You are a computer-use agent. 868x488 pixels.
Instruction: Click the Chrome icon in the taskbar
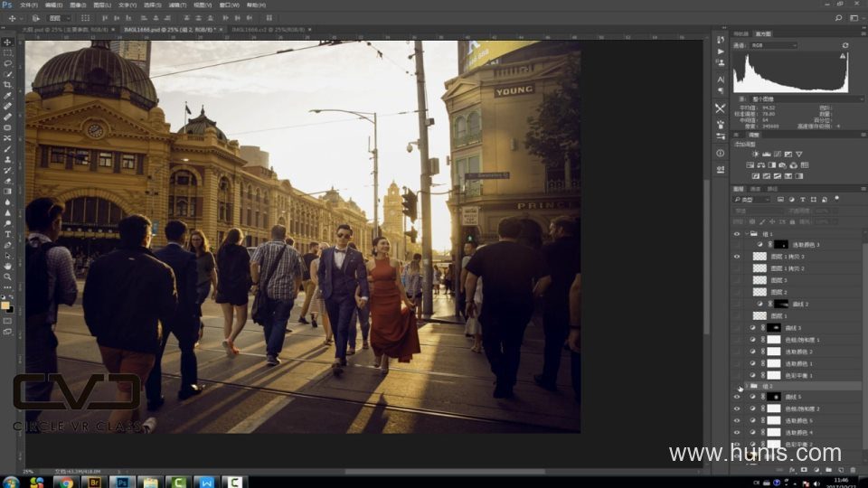(x=64, y=482)
